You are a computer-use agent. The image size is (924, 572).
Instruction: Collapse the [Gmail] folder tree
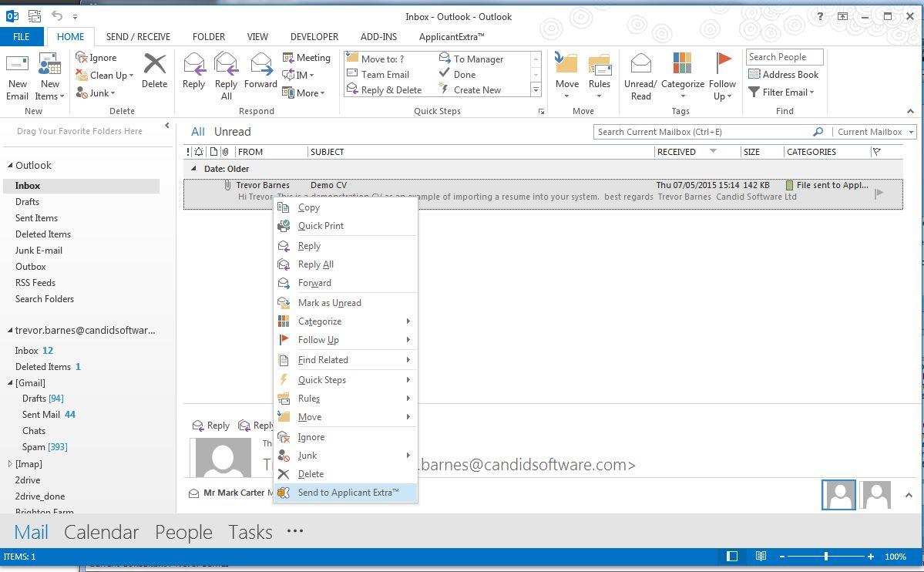[x=10, y=382]
